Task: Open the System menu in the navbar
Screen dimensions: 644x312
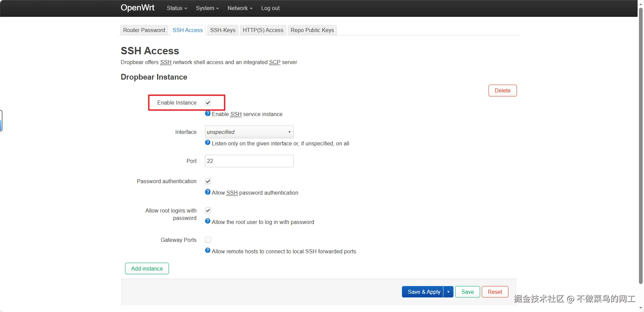Action: [x=207, y=8]
